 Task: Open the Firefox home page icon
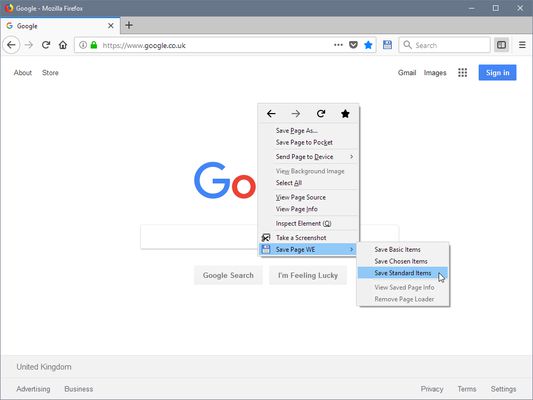pos(63,45)
